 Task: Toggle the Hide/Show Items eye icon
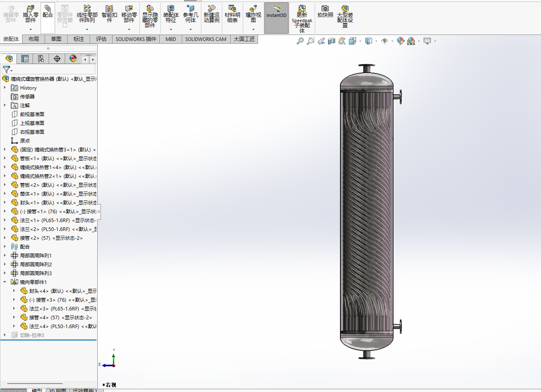(x=385, y=41)
